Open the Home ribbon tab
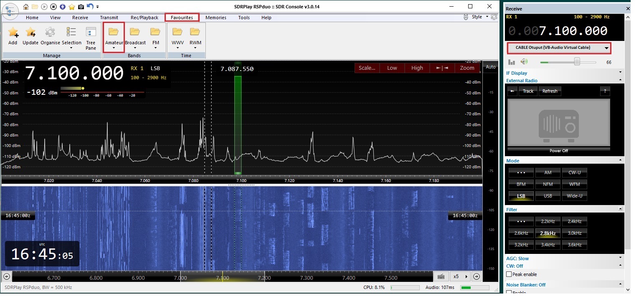The height and width of the screenshot is (304, 644). click(32, 18)
